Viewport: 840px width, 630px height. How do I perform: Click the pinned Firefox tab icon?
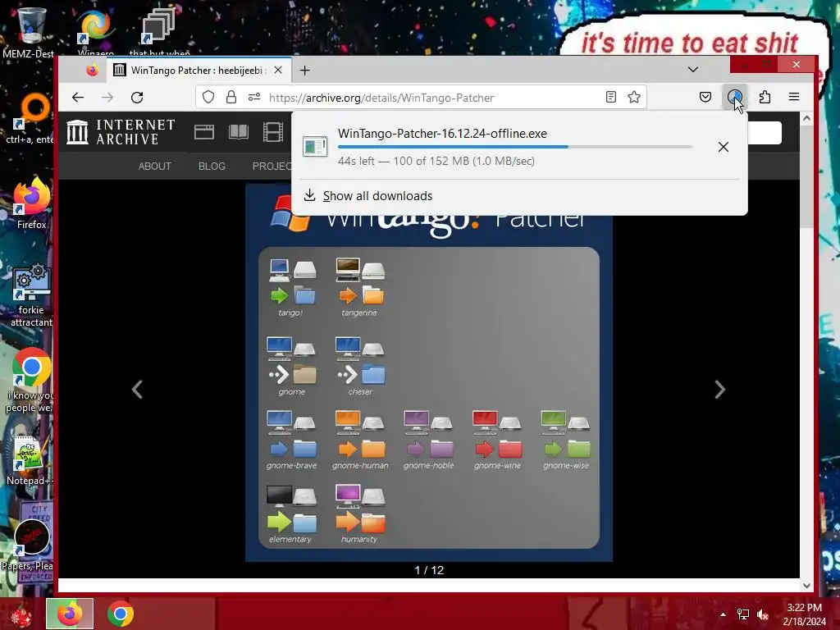click(x=92, y=71)
